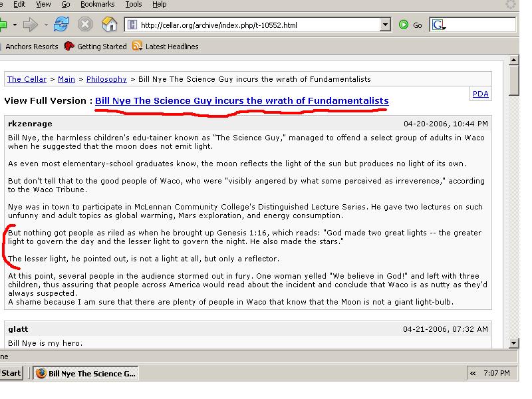This screenshot has width=532, height=399.
Task: Click the timestamp 04-20-2006, 10:44 PM
Action: 446,124
